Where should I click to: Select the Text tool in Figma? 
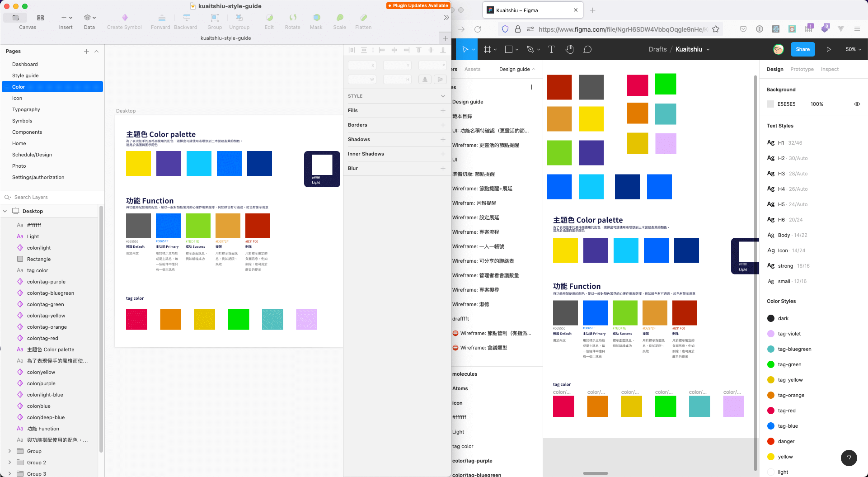click(x=551, y=49)
